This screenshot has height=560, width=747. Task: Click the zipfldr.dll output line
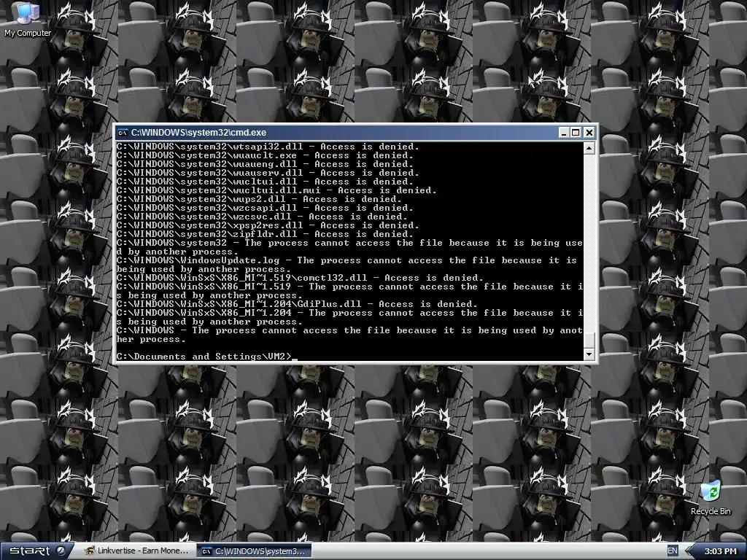265,234
